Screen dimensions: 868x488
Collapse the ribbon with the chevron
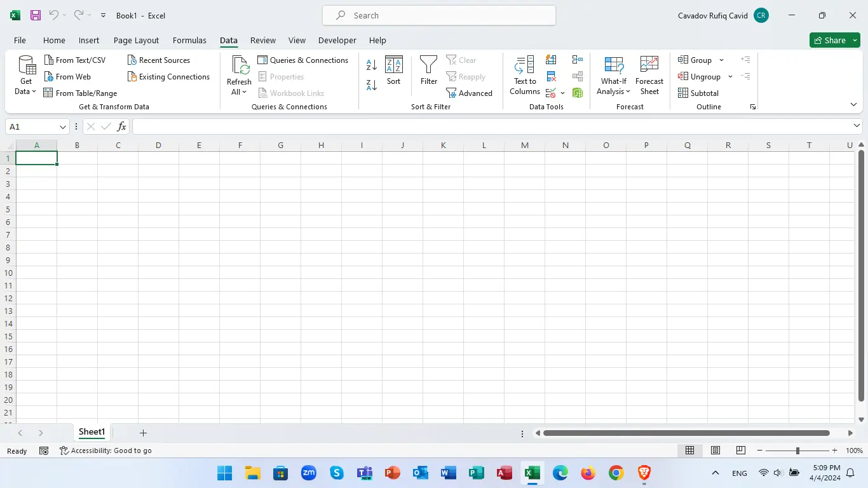point(853,105)
